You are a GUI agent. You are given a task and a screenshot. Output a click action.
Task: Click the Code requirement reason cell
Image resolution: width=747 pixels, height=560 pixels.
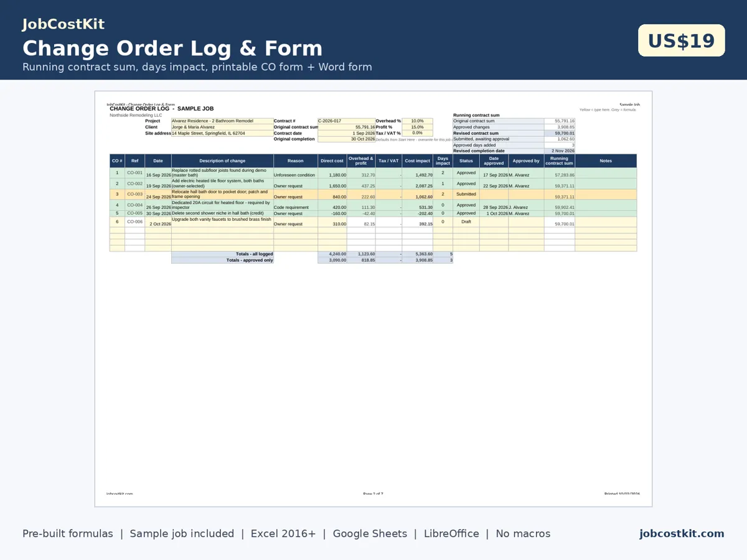[x=296, y=205]
